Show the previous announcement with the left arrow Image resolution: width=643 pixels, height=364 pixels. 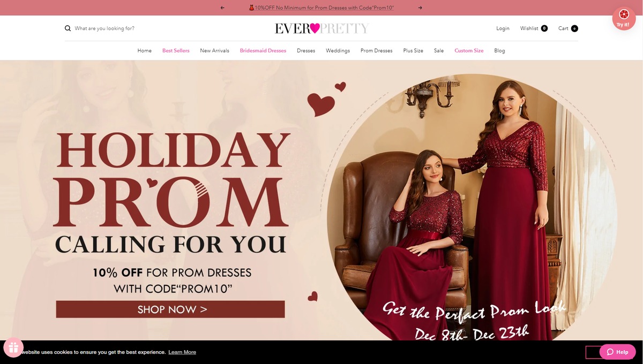[222, 7]
